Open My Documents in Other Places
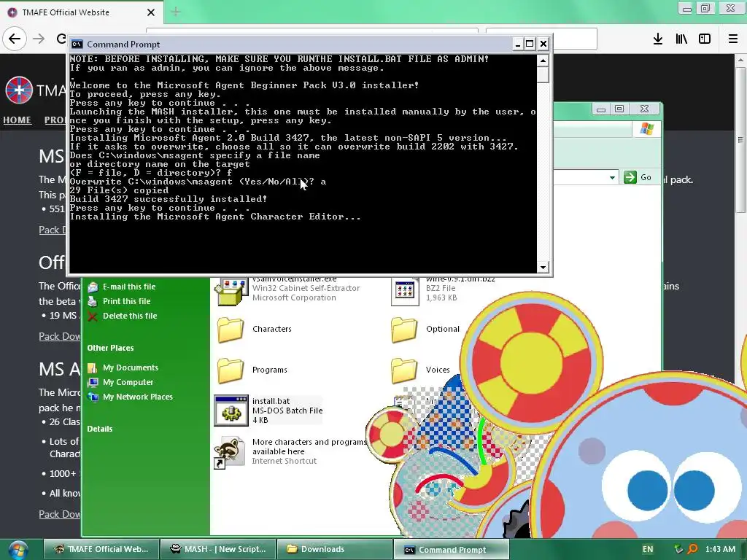This screenshot has height=560, width=747. tap(131, 367)
